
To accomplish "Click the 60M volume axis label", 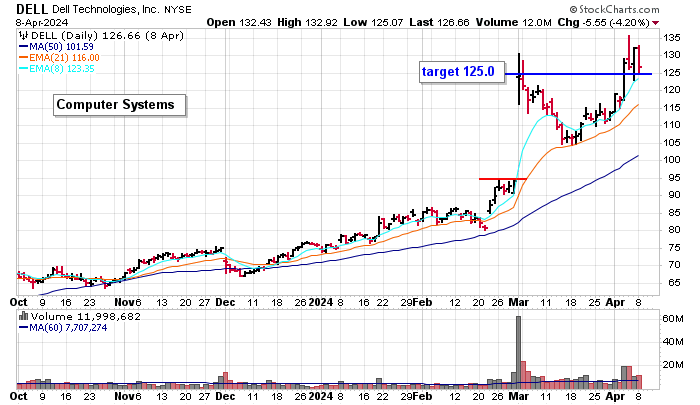I will tap(673, 319).
